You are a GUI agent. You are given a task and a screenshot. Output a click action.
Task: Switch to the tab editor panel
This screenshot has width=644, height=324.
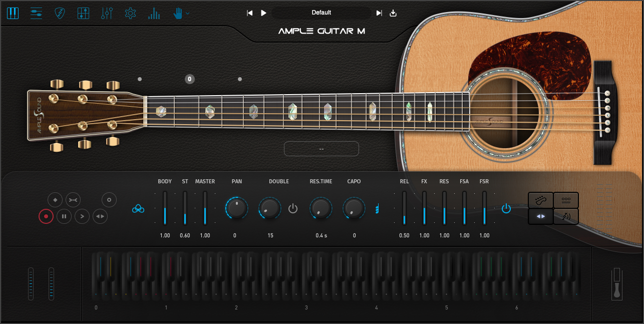tap(36, 13)
